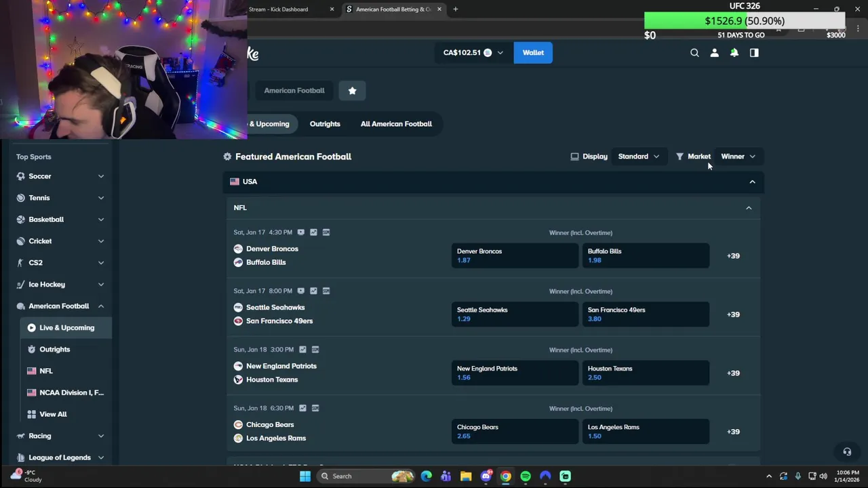Show hidden system tray icons chevron
The height and width of the screenshot is (488, 868).
[x=769, y=476]
